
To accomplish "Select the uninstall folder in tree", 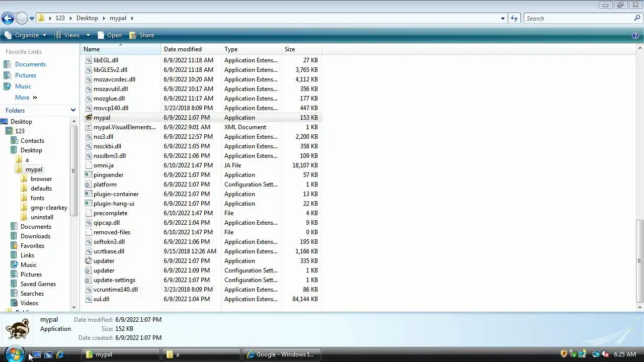I will 42,217.
